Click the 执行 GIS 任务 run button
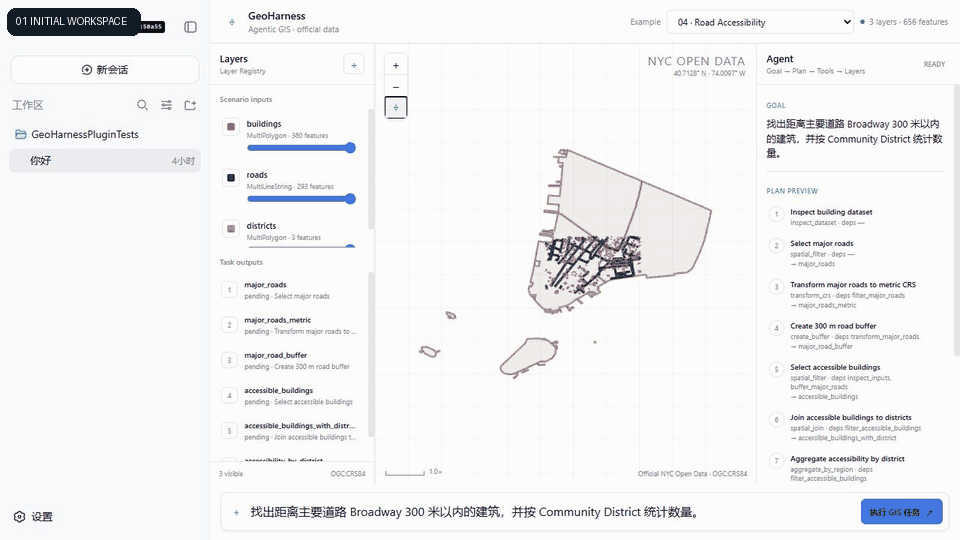Screen dimensions: 960x540 click(x=901, y=512)
